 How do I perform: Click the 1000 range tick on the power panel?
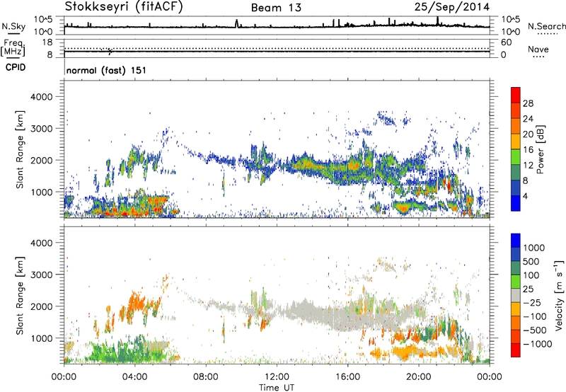(x=41, y=192)
